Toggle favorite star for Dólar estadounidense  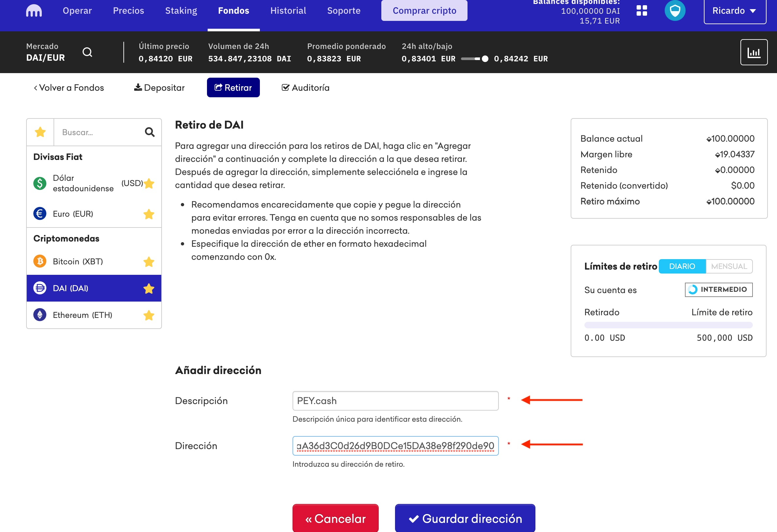pos(149,183)
